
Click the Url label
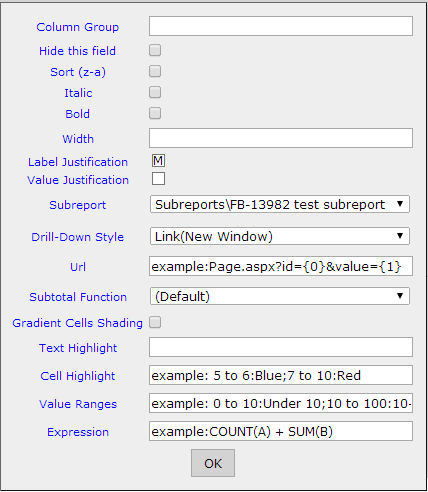click(x=78, y=267)
